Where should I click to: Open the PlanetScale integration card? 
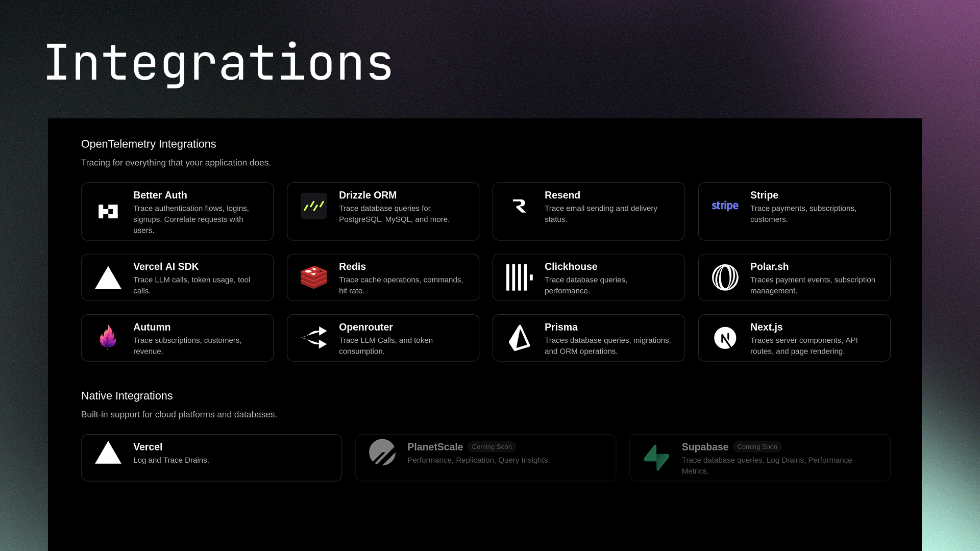(x=485, y=457)
